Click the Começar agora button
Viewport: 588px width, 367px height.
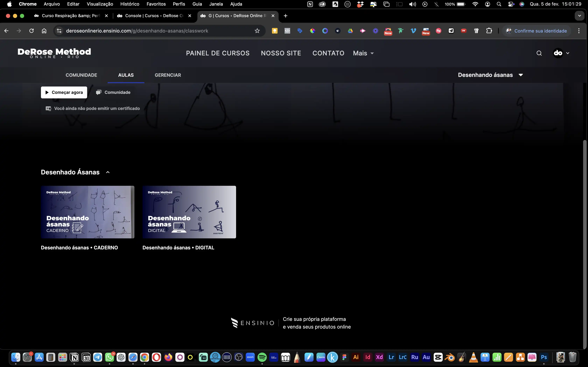click(64, 92)
